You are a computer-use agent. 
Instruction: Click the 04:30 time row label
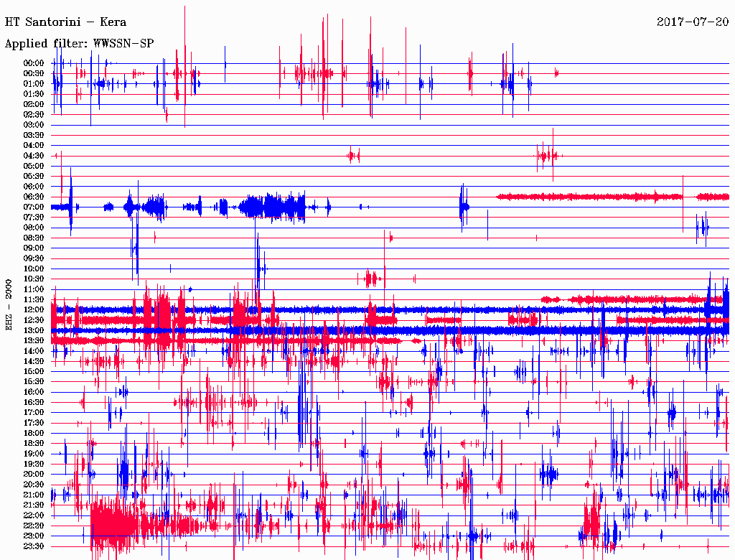pos(34,156)
